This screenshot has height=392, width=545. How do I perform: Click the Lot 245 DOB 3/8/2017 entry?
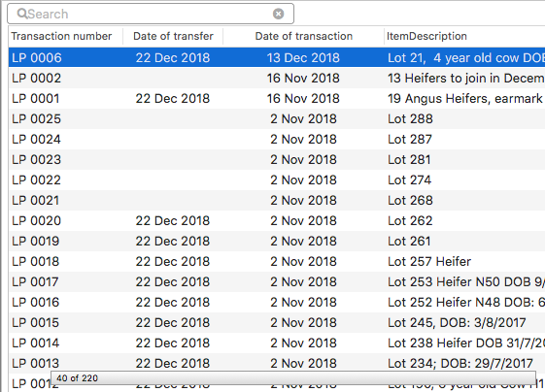click(457, 322)
